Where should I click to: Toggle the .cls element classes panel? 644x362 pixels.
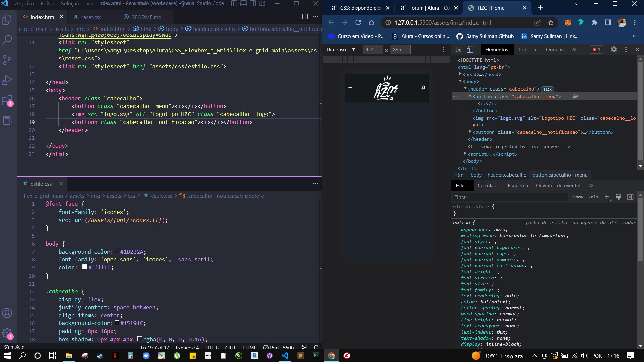point(593,197)
